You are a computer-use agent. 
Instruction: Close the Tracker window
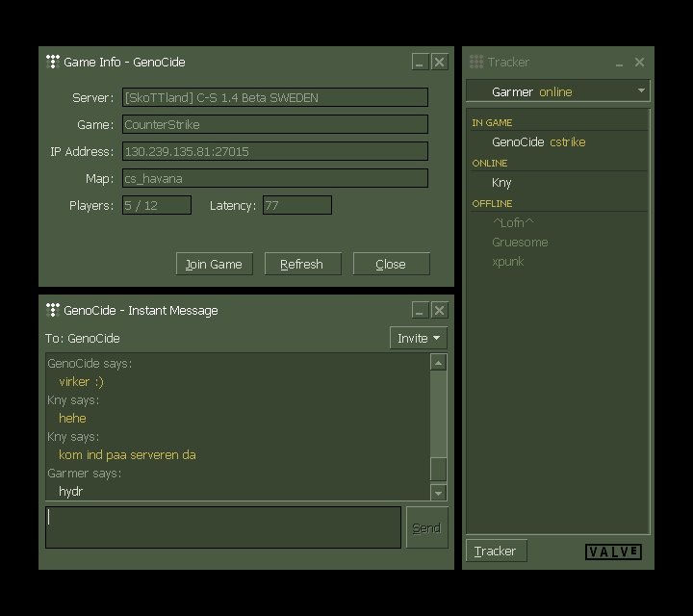639,63
